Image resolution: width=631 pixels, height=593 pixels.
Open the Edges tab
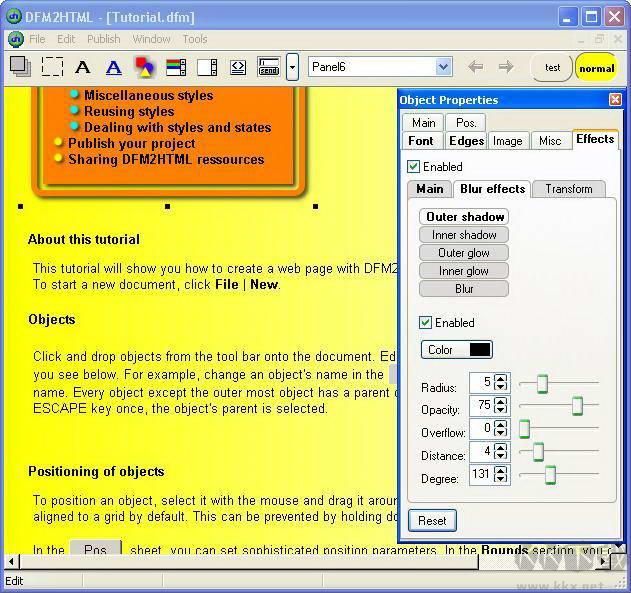(466, 141)
